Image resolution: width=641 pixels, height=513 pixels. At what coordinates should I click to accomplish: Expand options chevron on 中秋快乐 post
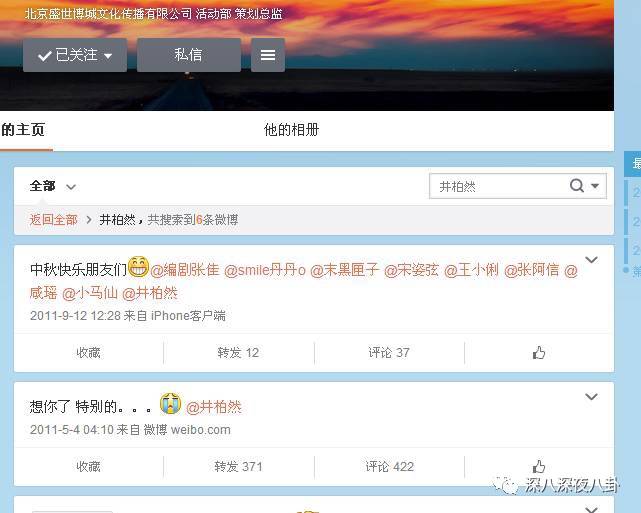591,260
